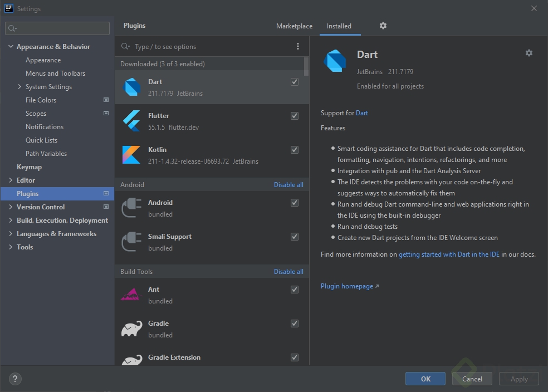Click the Cancel button
The width and height of the screenshot is (548, 392).
[472, 379]
